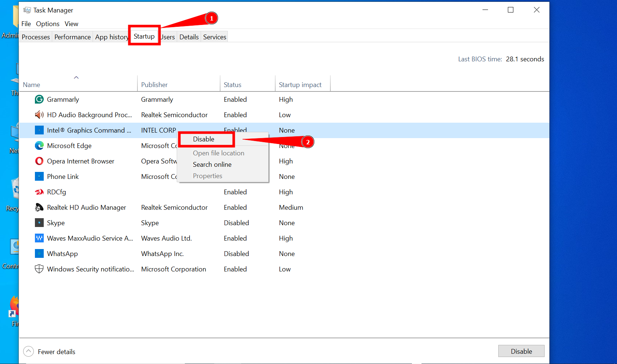This screenshot has width=617, height=364.
Task: Click the Skype icon
Action: pyautogui.click(x=39, y=223)
